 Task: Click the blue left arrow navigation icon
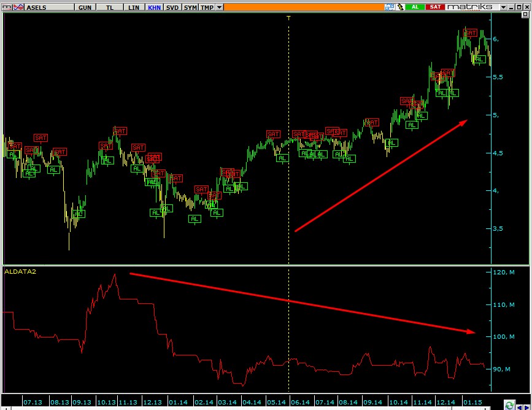520,407
